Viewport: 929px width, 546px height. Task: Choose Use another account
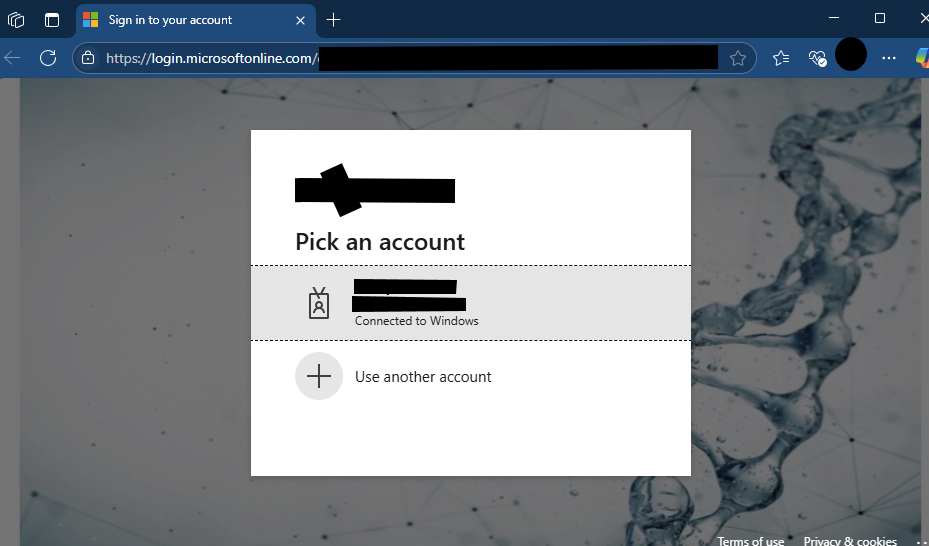click(x=470, y=377)
